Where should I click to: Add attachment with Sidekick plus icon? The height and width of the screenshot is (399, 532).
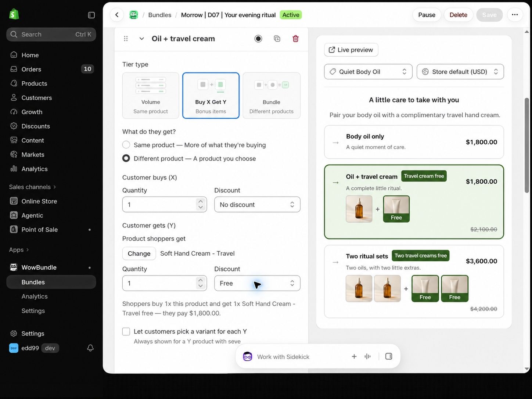(x=354, y=356)
